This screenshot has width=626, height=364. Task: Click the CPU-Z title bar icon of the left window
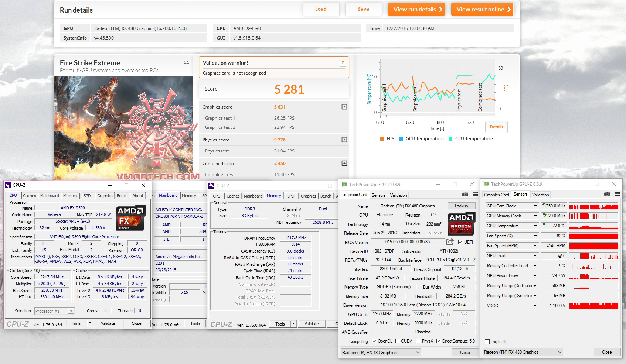click(8, 185)
